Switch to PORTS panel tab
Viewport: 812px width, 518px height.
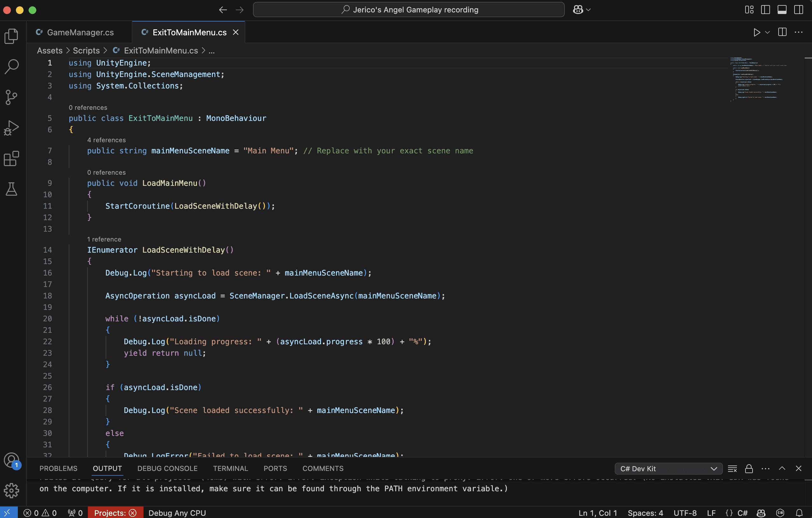click(x=275, y=468)
